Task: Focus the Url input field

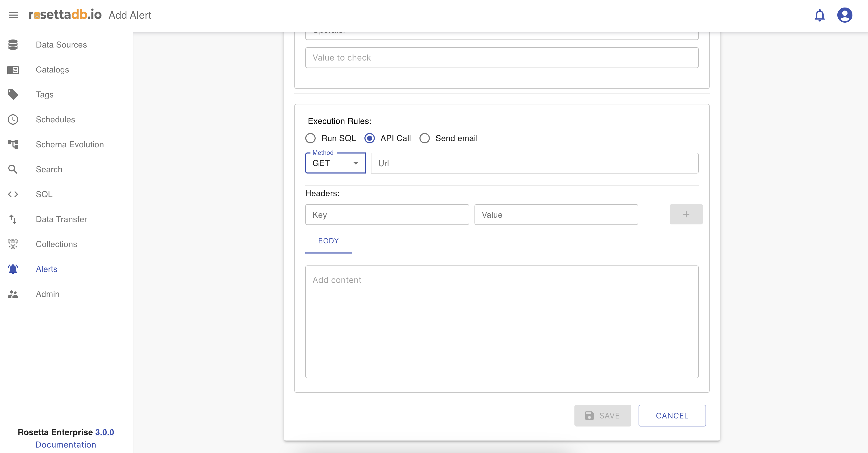Action: 534,163
